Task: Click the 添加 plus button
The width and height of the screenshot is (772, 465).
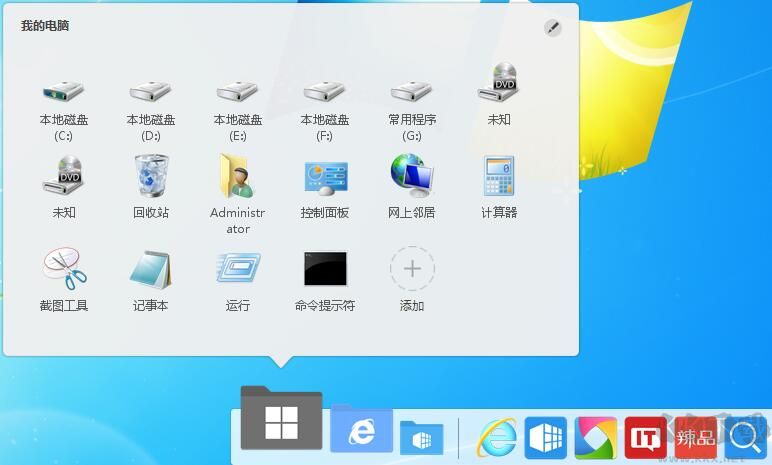Action: click(412, 268)
